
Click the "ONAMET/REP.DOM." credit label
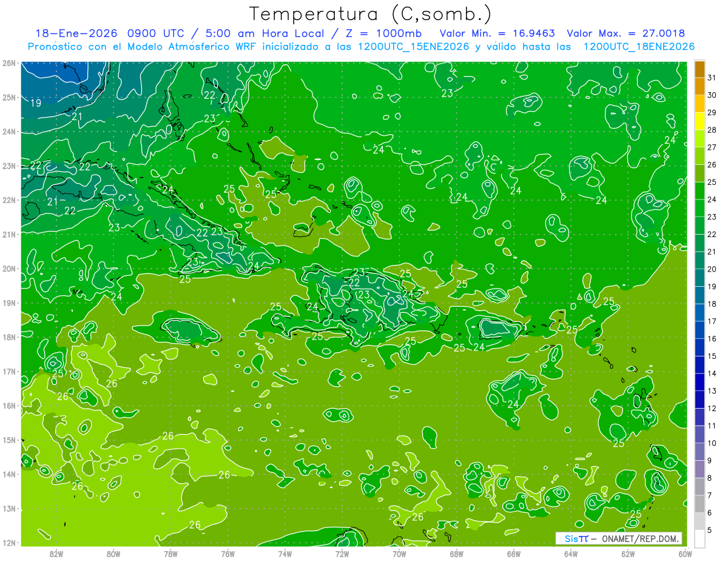tap(639, 538)
